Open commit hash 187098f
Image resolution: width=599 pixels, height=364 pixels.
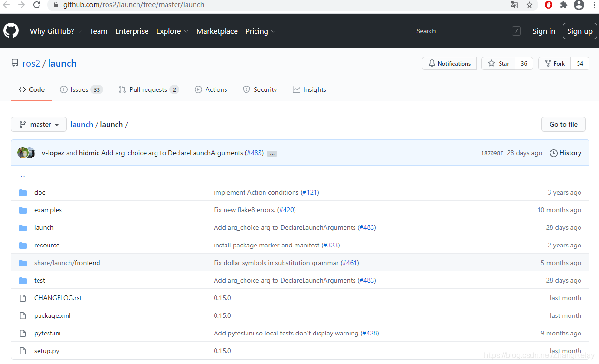pos(492,153)
